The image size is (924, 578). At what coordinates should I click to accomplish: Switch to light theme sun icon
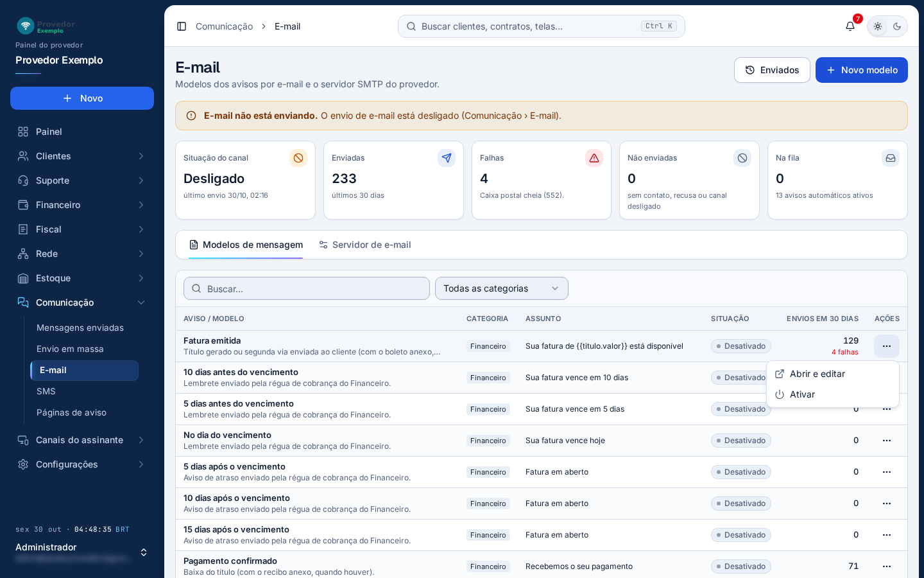pos(878,26)
